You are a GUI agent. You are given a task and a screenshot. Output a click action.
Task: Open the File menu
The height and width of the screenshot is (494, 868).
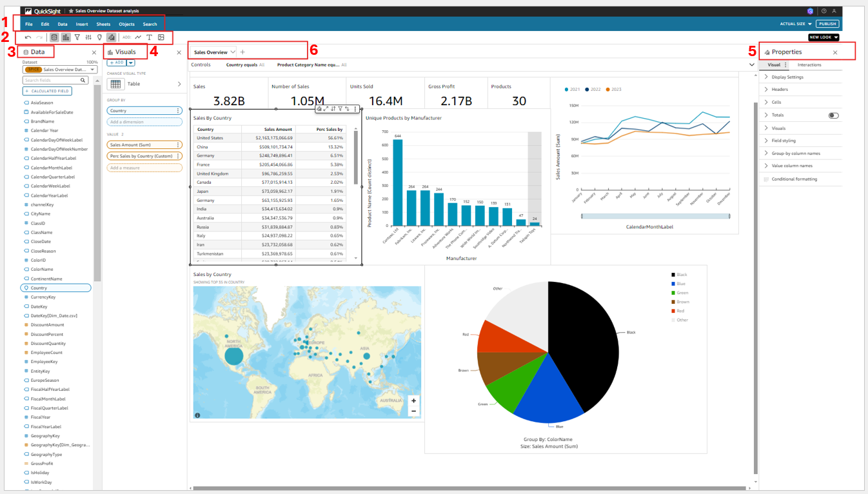pyautogui.click(x=29, y=24)
